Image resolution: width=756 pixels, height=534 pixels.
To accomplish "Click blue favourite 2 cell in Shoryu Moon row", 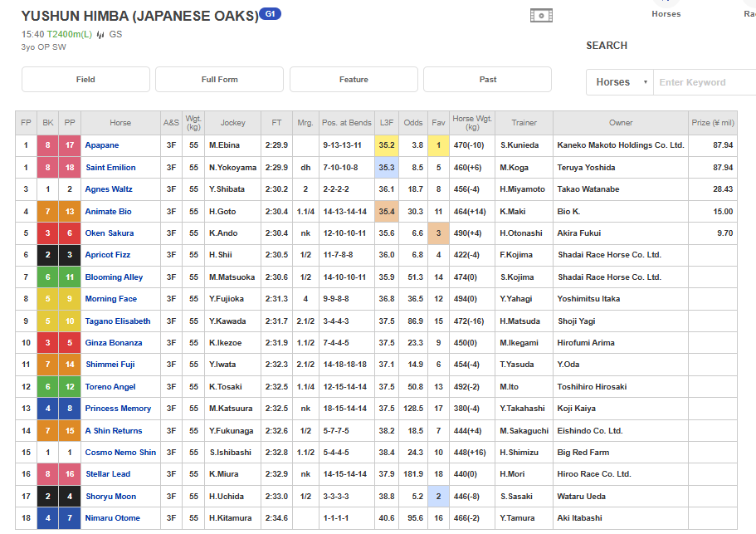I will pos(438,496).
